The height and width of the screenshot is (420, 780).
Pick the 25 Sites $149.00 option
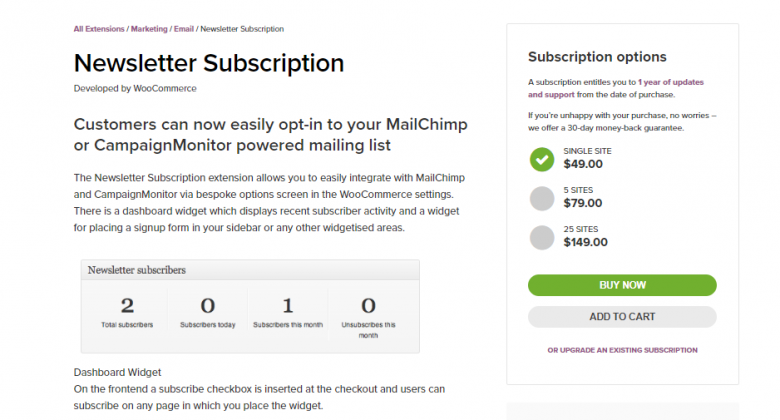pyautogui.click(x=541, y=237)
